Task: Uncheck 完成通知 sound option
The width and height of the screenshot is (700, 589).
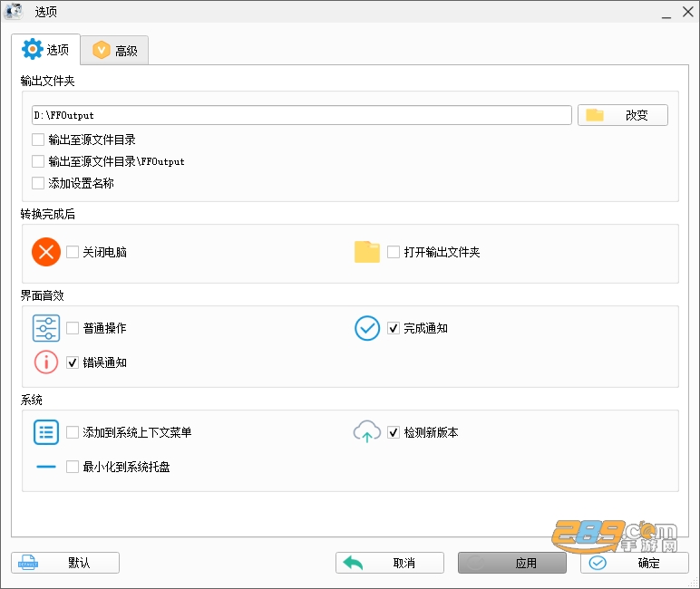Action: [394, 328]
